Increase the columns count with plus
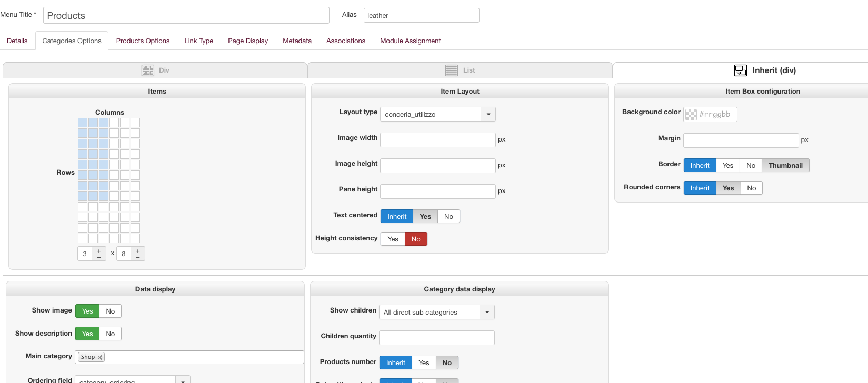 (99, 251)
